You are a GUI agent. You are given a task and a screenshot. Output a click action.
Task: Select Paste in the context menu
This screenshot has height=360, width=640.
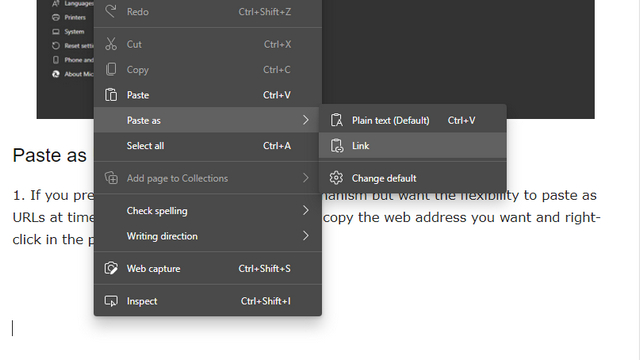(x=208, y=95)
